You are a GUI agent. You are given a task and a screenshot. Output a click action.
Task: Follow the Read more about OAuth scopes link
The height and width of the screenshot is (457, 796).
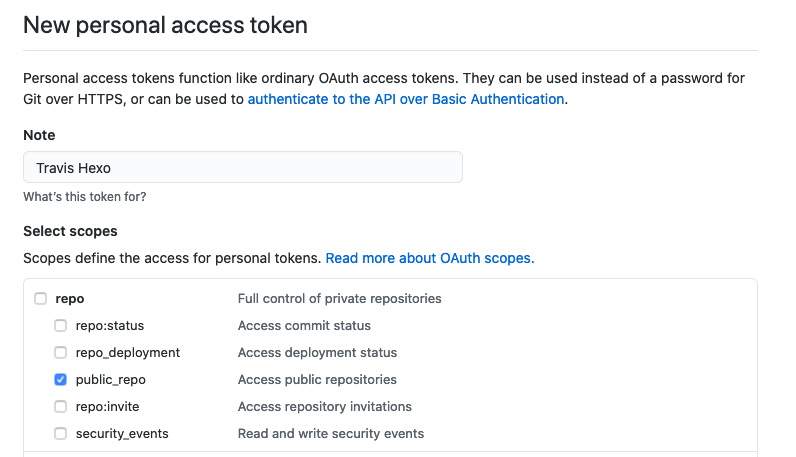coord(428,258)
